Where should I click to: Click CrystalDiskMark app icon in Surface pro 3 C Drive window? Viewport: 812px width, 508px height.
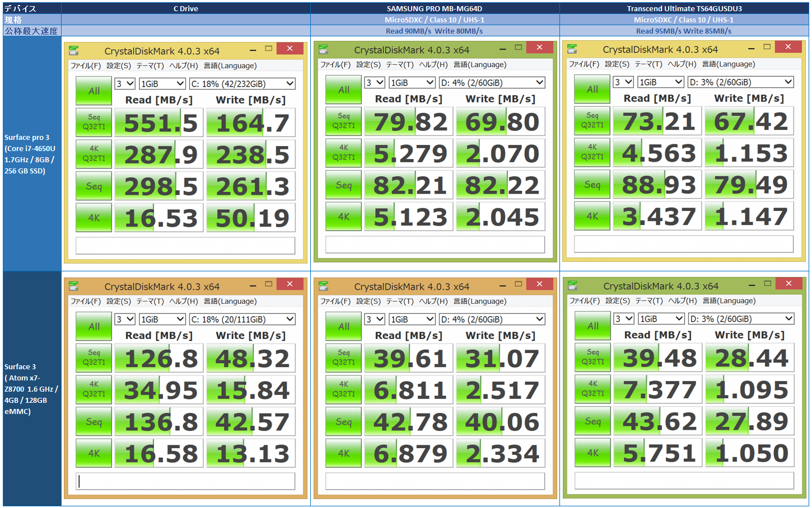coord(73,50)
